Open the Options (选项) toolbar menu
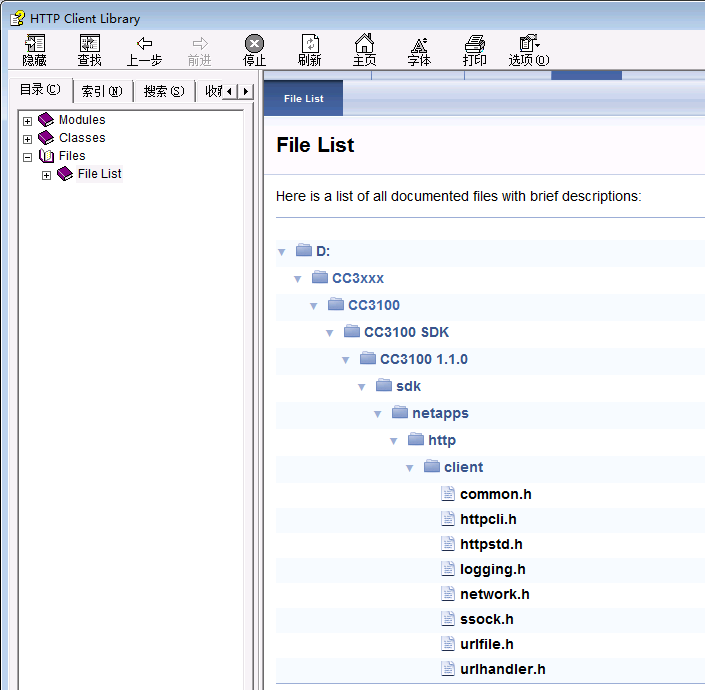Image resolution: width=705 pixels, height=690 pixels. [529, 50]
